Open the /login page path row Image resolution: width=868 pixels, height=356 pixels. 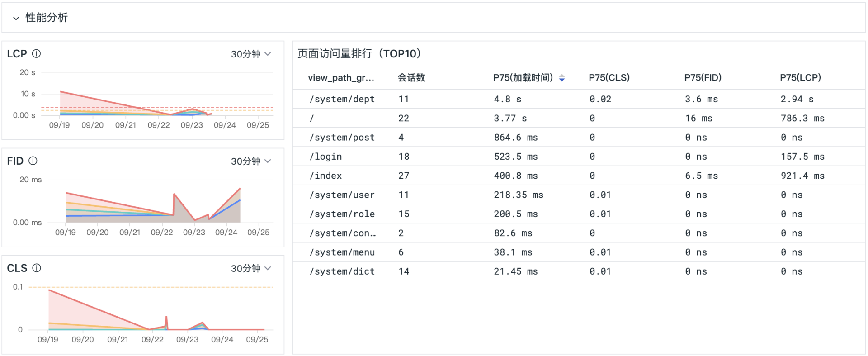tap(325, 157)
